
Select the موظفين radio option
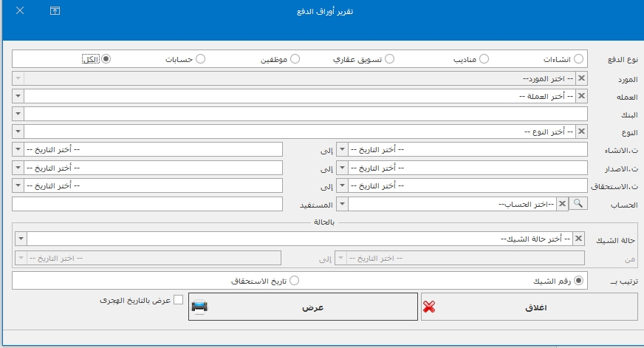tap(295, 58)
